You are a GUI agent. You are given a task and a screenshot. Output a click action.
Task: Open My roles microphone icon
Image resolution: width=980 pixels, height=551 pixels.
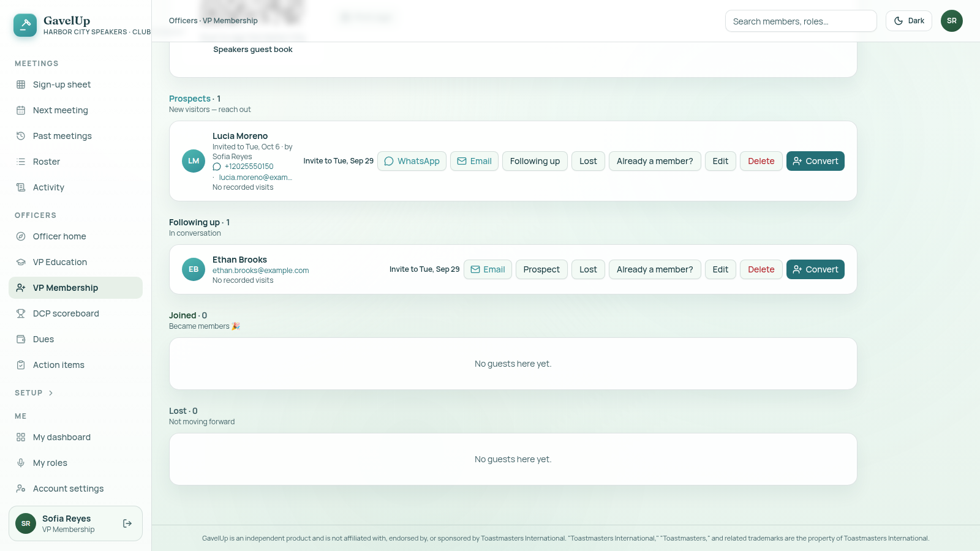(21, 463)
